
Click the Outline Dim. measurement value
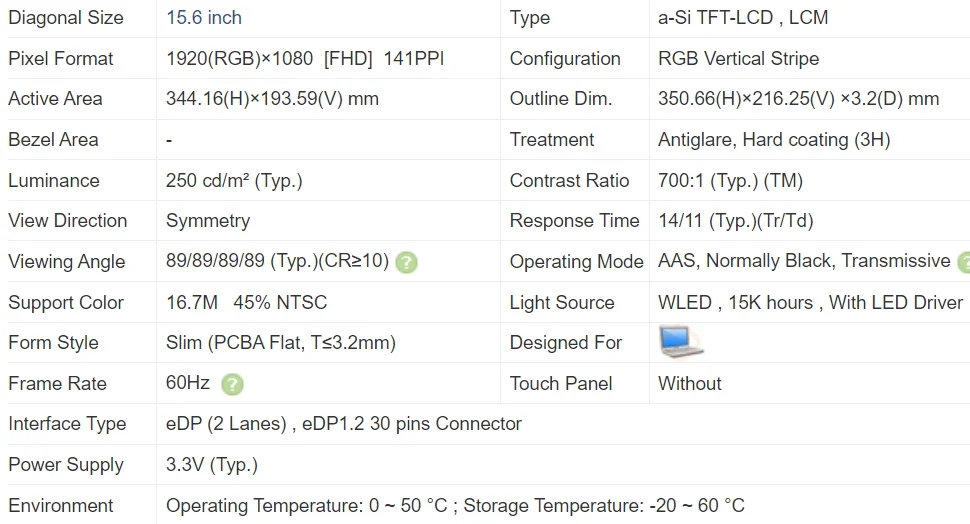[x=798, y=99]
